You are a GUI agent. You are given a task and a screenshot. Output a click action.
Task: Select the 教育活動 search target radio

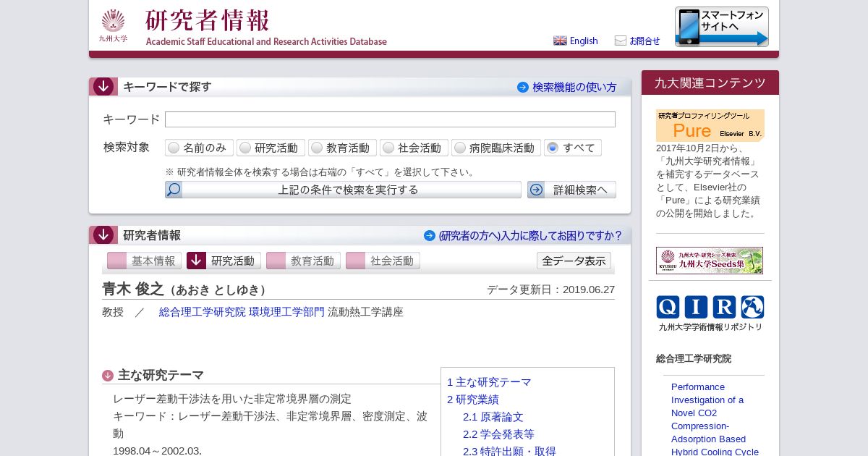click(317, 148)
